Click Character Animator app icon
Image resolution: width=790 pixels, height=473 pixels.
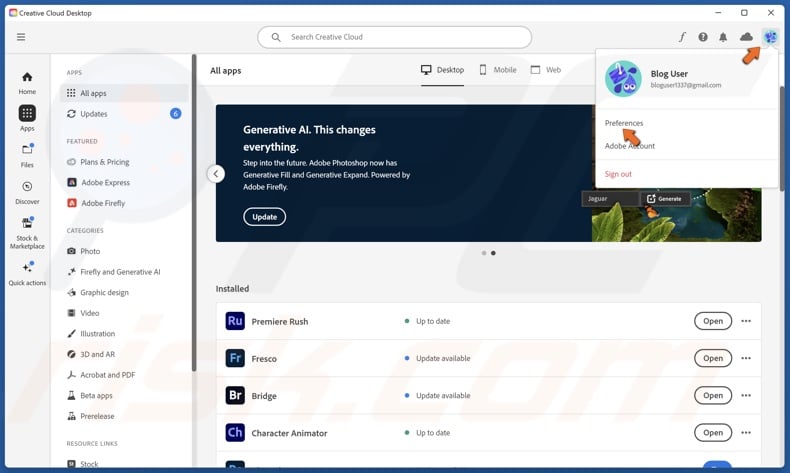235,433
